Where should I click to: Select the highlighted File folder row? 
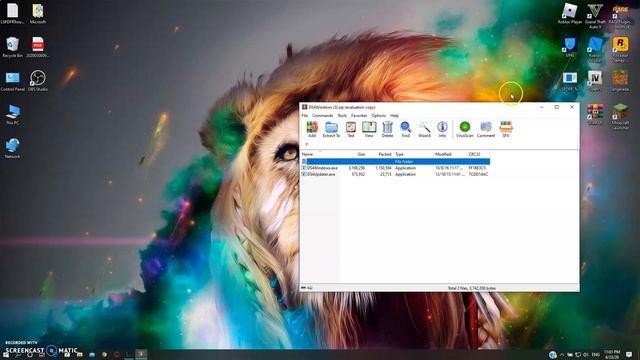[396, 162]
